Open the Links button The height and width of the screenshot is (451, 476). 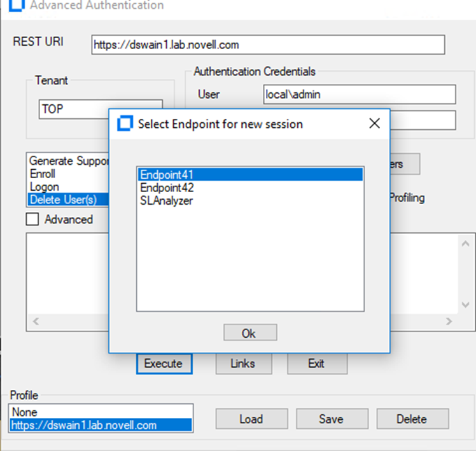point(244,363)
